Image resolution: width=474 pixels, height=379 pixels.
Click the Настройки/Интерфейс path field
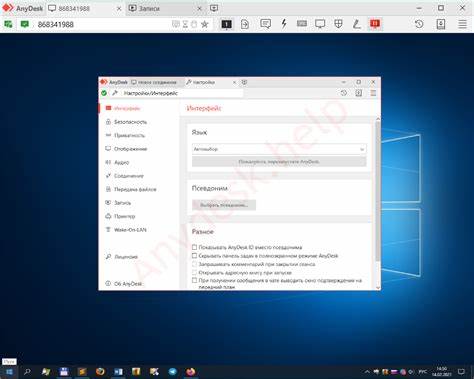182,93
